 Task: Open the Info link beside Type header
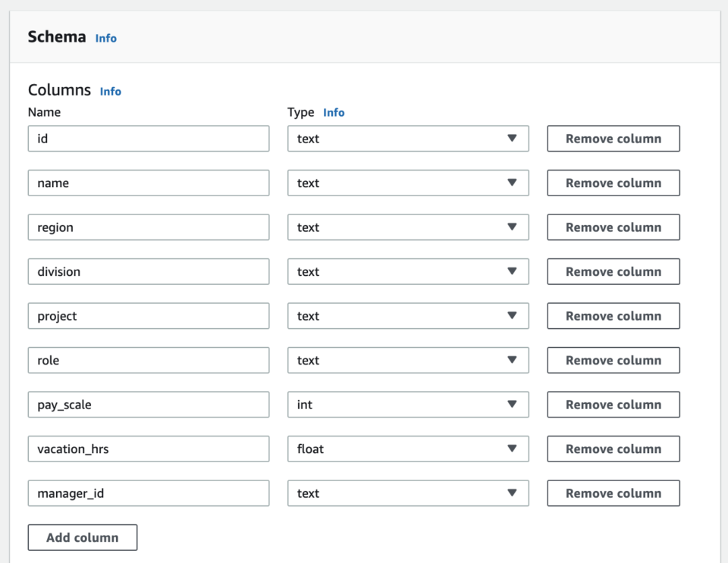pos(334,112)
